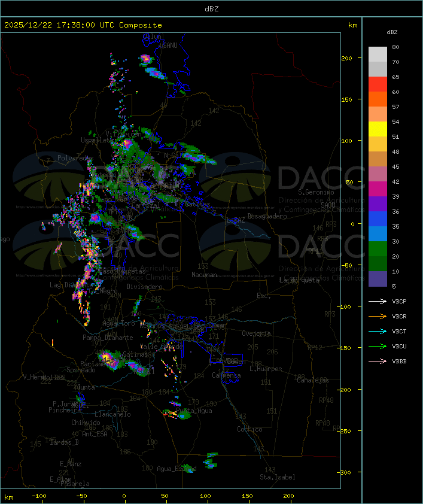The image size is (423, 504).
Task: Click the S.Geronimo place label
Action: coord(316,192)
